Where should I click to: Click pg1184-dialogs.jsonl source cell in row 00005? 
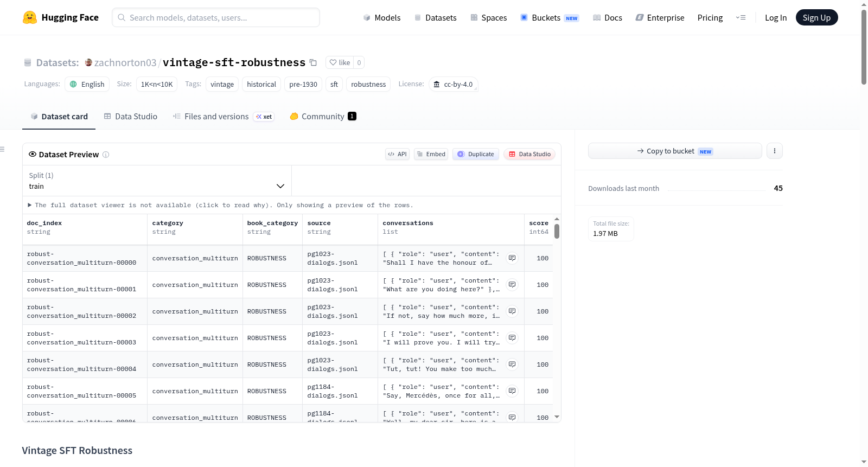coord(340,391)
